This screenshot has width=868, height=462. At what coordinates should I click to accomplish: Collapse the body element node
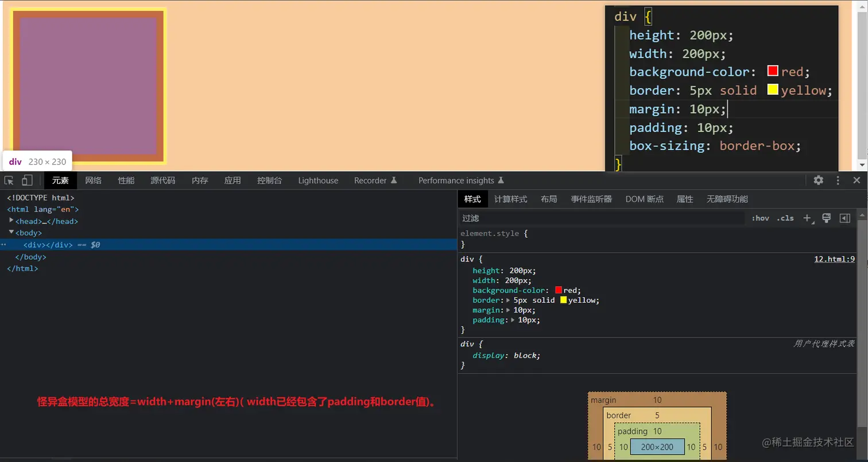pyautogui.click(x=11, y=232)
